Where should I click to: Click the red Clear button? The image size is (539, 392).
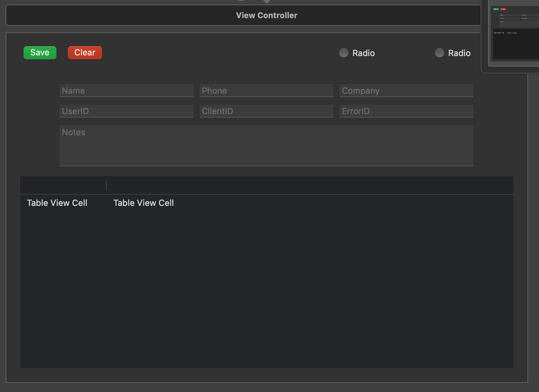[85, 53]
